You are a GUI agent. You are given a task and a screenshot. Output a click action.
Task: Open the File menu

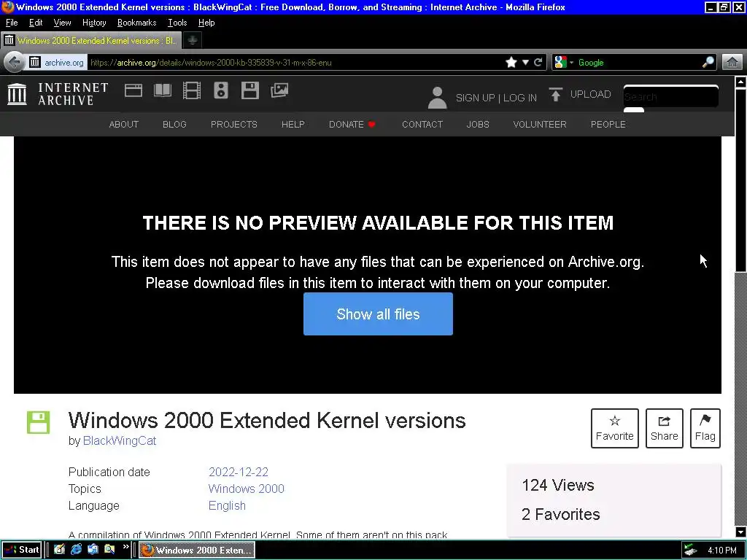[12, 23]
